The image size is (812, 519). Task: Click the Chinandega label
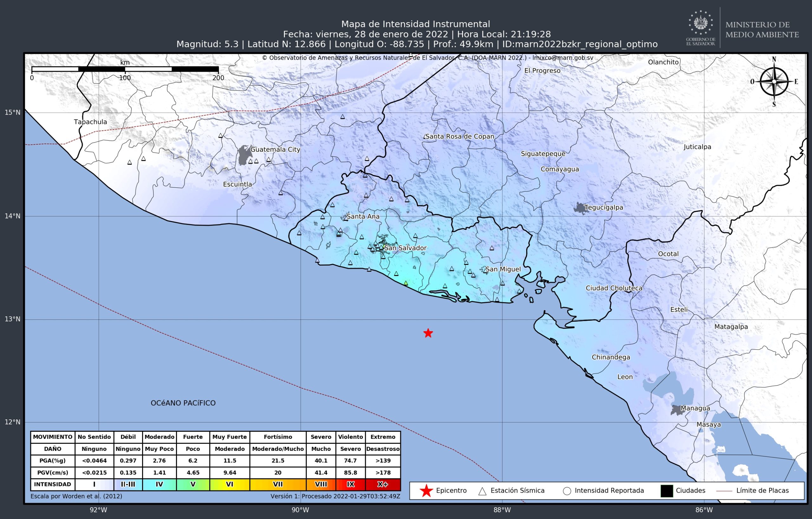tap(611, 357)
